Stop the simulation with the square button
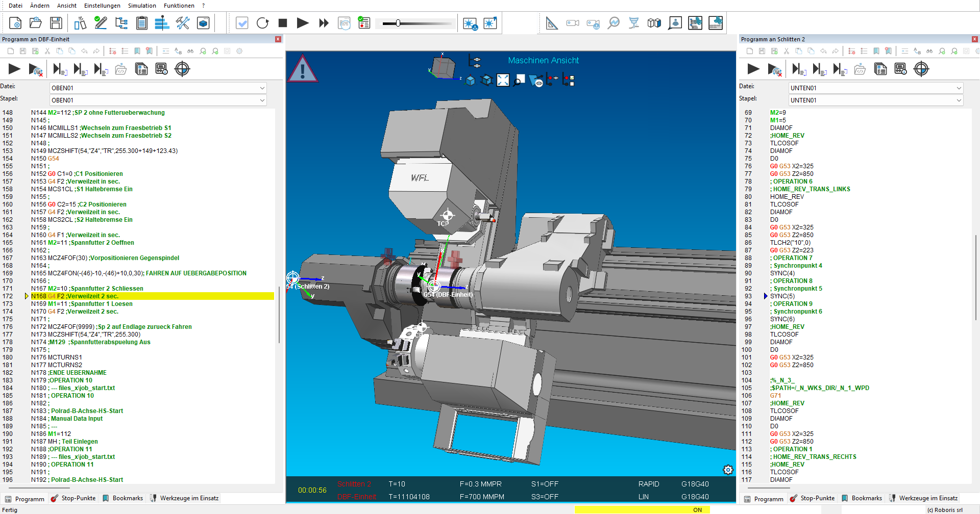This screenshot has height=514, width=980. coord(283,23)
